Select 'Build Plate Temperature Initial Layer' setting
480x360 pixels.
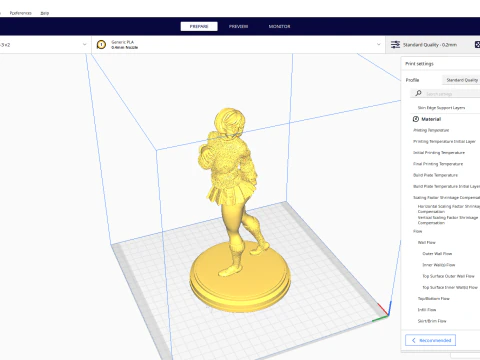(x=446, y=186)
